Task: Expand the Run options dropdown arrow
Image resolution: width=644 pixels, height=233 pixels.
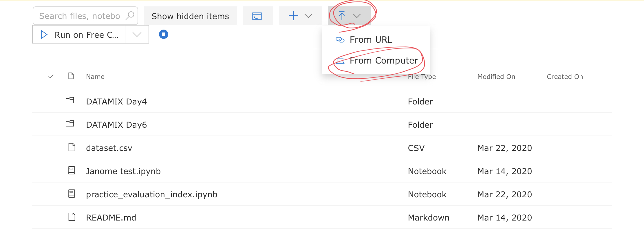Action: 137,35
